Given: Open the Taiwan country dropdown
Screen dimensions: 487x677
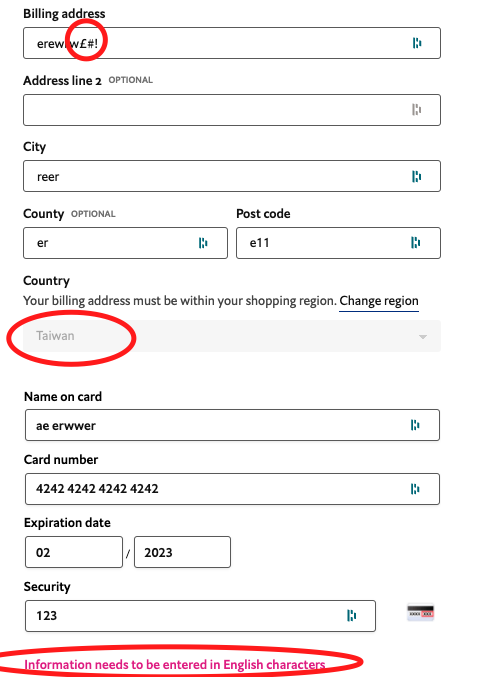Looking at the screenshot, I should pyautogui.click(x=232, y=336).
